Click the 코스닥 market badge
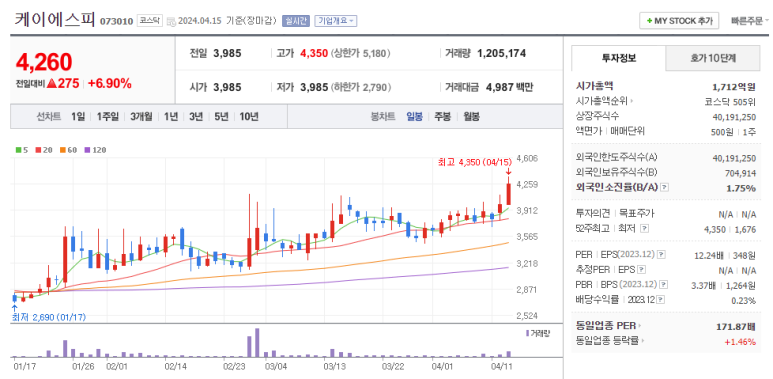 (149, 21)
